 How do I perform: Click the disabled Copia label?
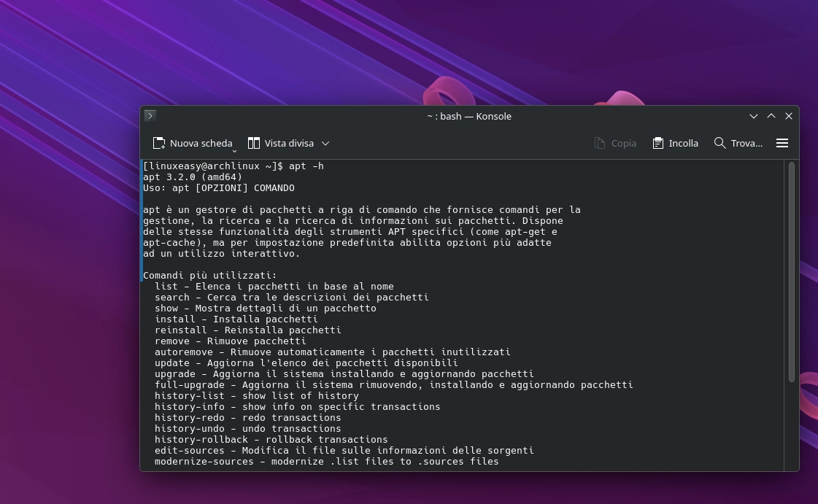[623, 143]
